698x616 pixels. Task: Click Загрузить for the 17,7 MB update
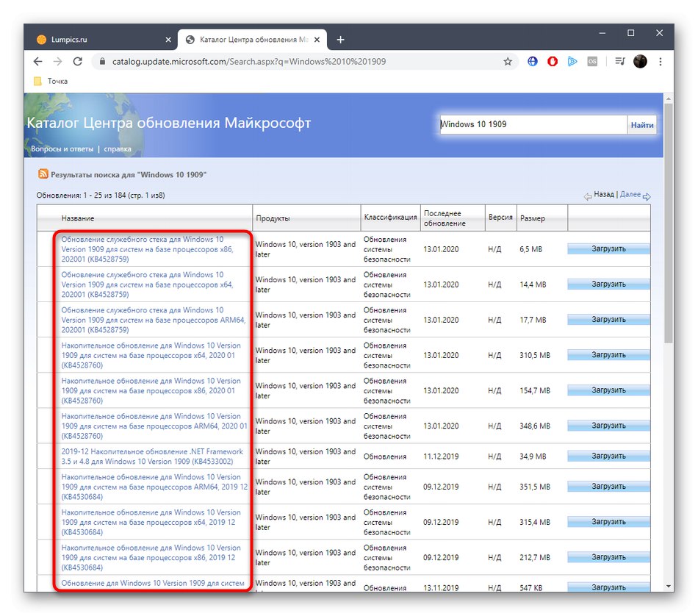(x=608, y=319)
